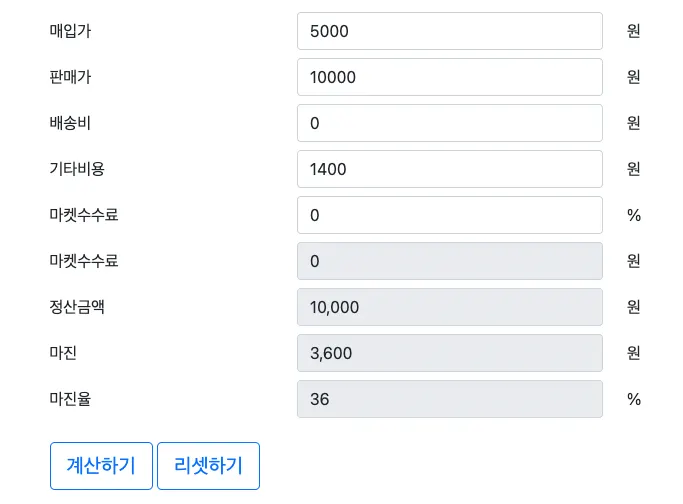Image resolution: width=683 pixels, height=504 pixels.
Task: Select the 배송비 input field
Action: [x=449, y=123]
